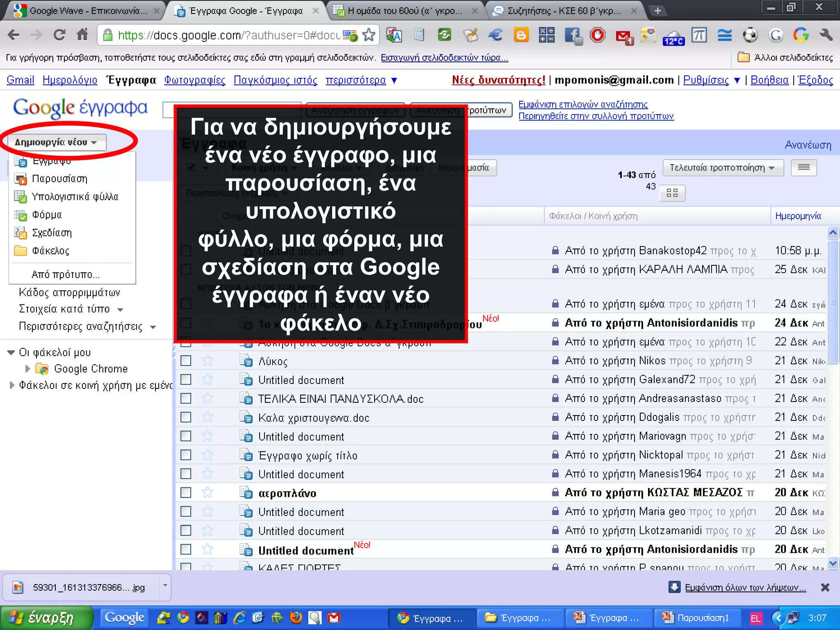Viewport: 840px width, 630px height.
Task: Click the bookmark star in address bar
Action: [x=369, y=35]
